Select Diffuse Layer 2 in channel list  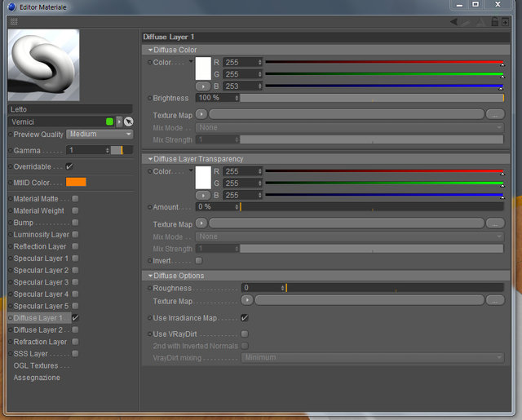coord(38,329)
